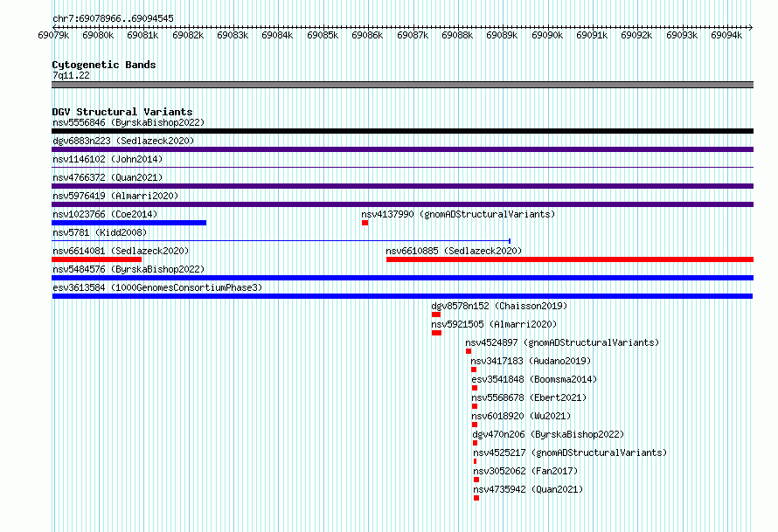Open the nsv4735942 (Quan2021) label
The height and width of the screenshot is (532, 778).
(528, 489)
